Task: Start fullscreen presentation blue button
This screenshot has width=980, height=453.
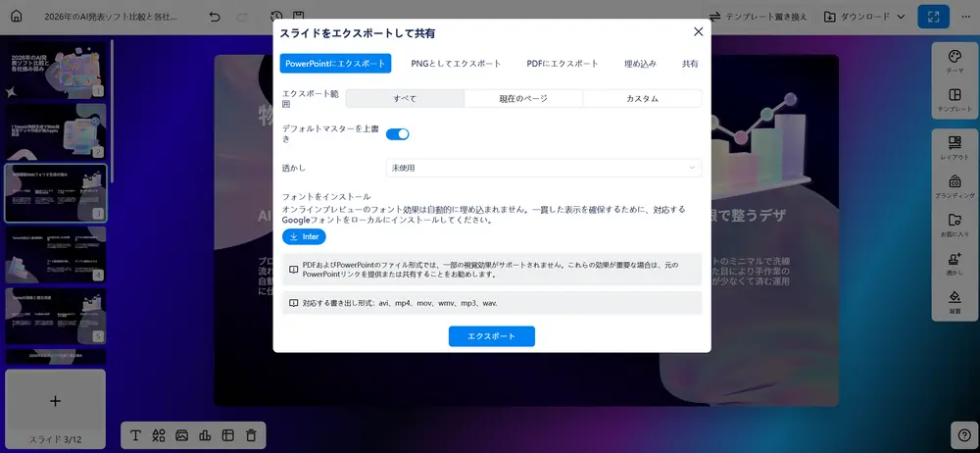Action: click(933, 17)
